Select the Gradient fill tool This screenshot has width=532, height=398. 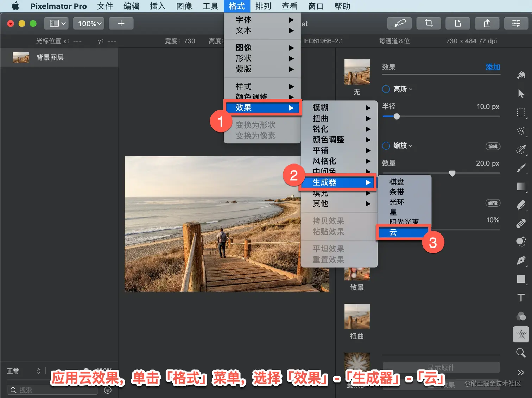[x=521, y=186]
